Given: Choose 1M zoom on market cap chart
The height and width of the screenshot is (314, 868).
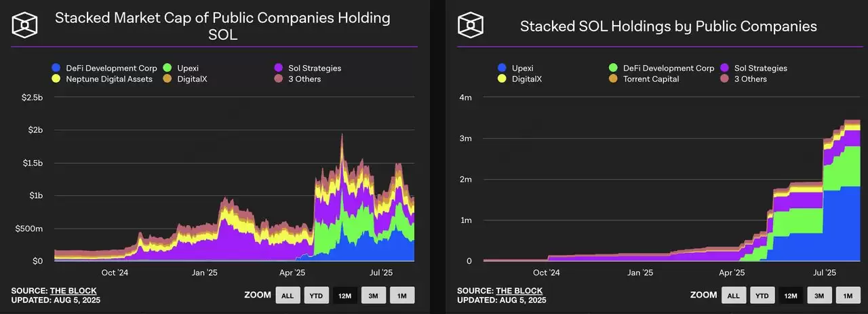Looking at the screenshot, I should point(401,295).
